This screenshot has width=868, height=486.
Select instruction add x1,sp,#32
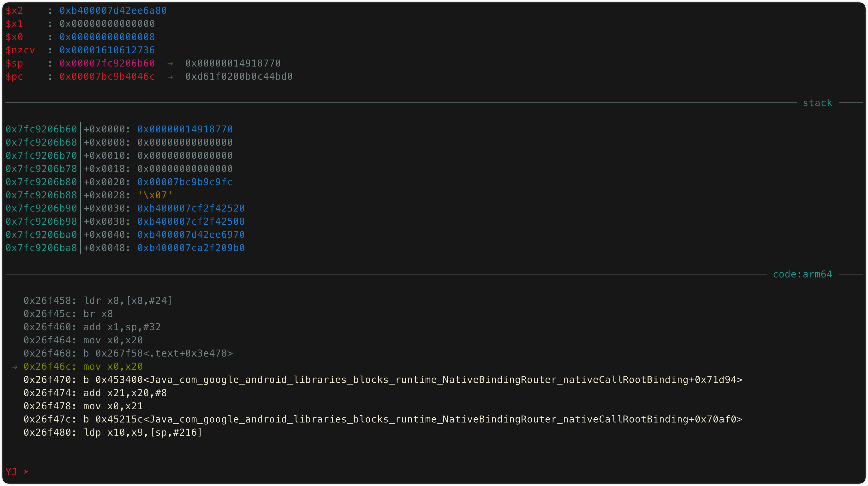pyautogui.click(x=122, y=327)
